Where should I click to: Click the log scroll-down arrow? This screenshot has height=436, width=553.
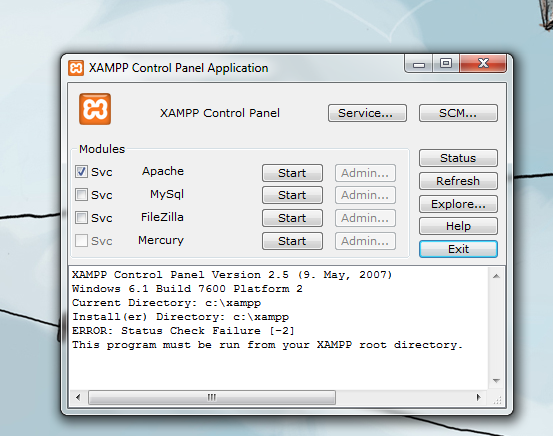[x=496, y=381]
